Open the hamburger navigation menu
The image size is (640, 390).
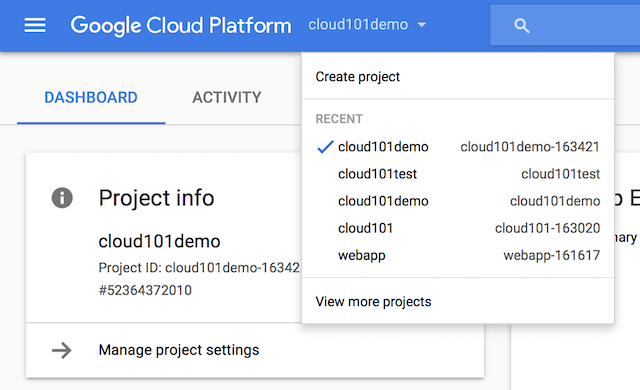(35, 25)
